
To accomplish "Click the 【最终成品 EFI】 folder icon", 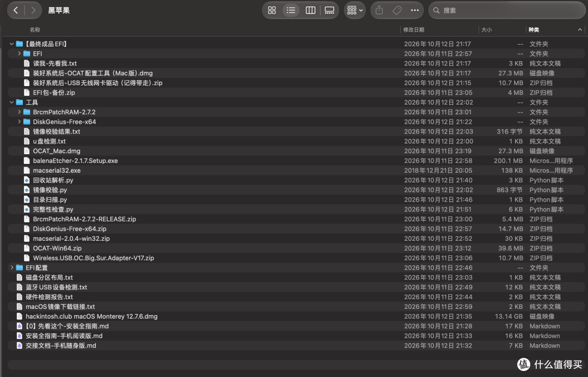I will 20,44.
